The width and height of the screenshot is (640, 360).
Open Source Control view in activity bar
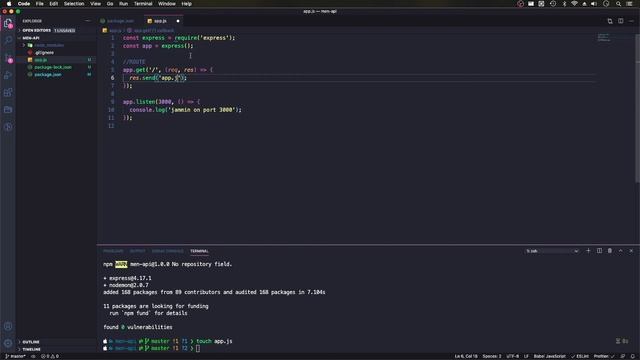pos(8,58)
